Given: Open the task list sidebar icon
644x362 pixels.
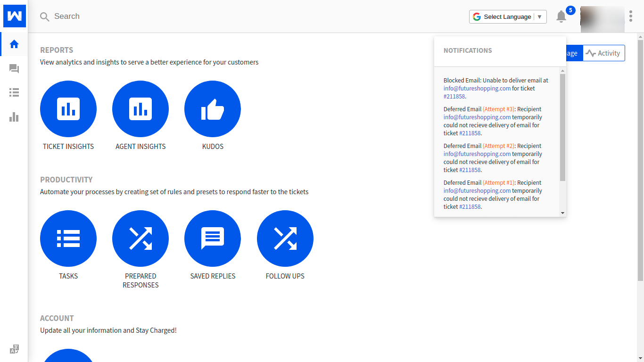Looking at the screenshot, I should (14, 93).
